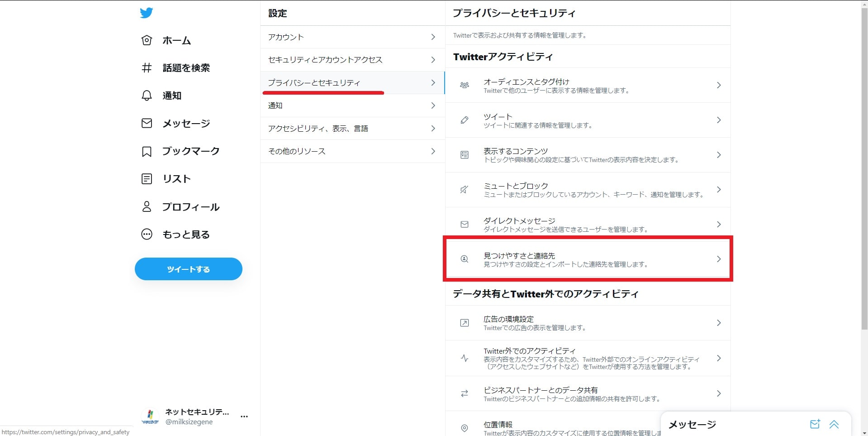This screenshot has width=868, height=436.
Task: Open 見つけやすさと連絡先 row chevron
Action: click(x=719, y=259)
